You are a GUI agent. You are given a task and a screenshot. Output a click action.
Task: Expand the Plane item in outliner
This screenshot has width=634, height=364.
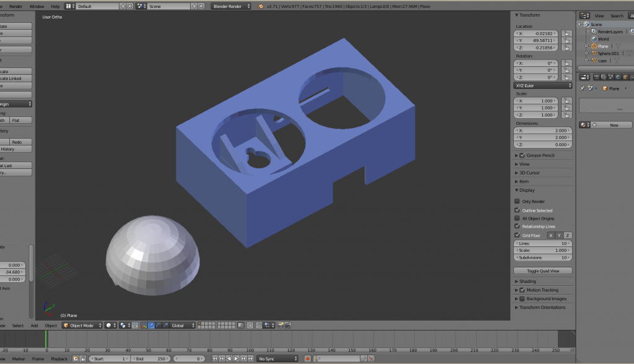[x=586, y=46]
